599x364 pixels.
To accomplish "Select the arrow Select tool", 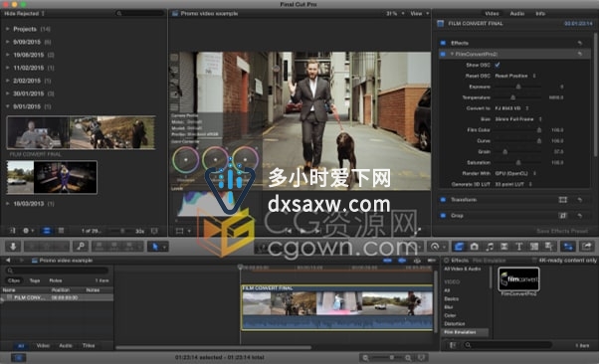I will coord(155,247).
